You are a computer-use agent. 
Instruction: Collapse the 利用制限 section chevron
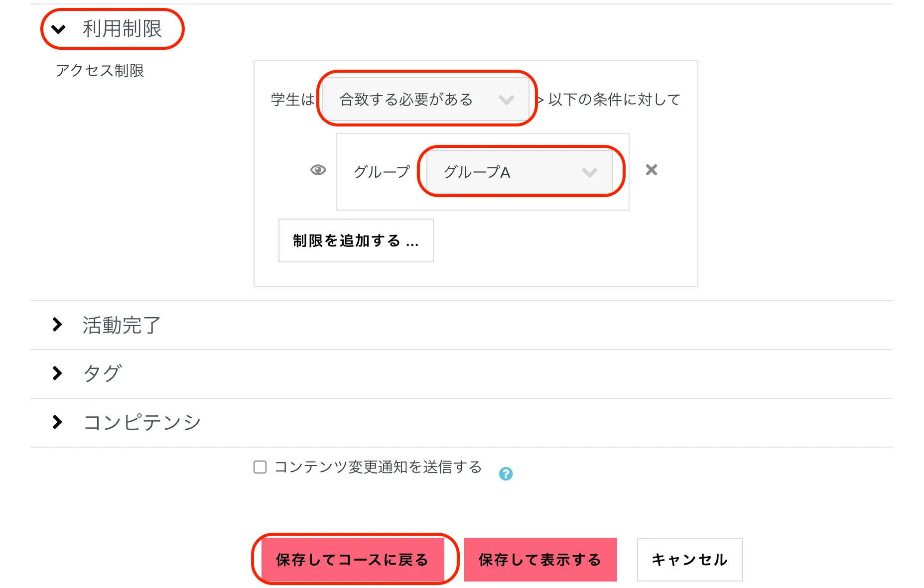coord(58,29)
